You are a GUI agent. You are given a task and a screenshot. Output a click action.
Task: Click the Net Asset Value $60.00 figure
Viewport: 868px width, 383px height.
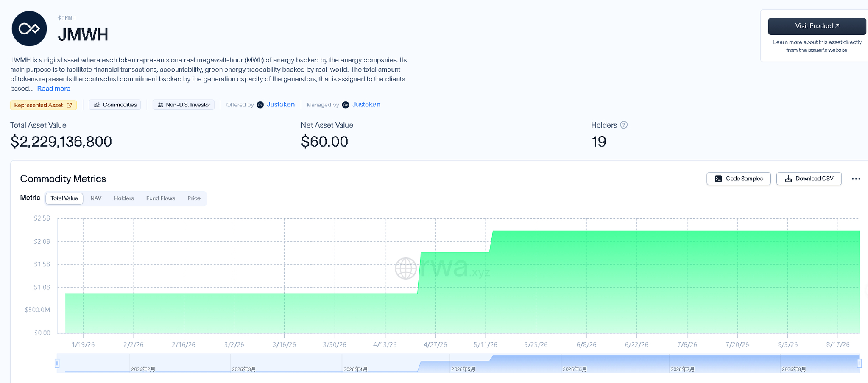324,142
